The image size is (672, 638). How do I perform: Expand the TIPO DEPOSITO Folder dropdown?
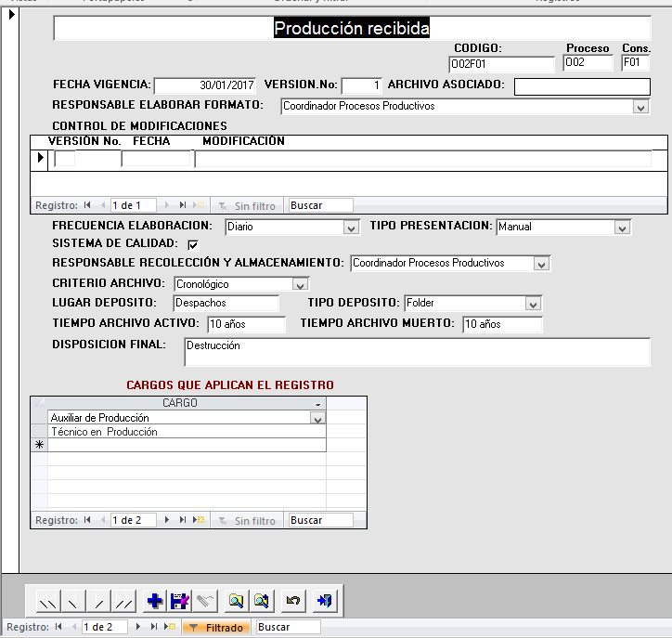[x=533, y=304]
